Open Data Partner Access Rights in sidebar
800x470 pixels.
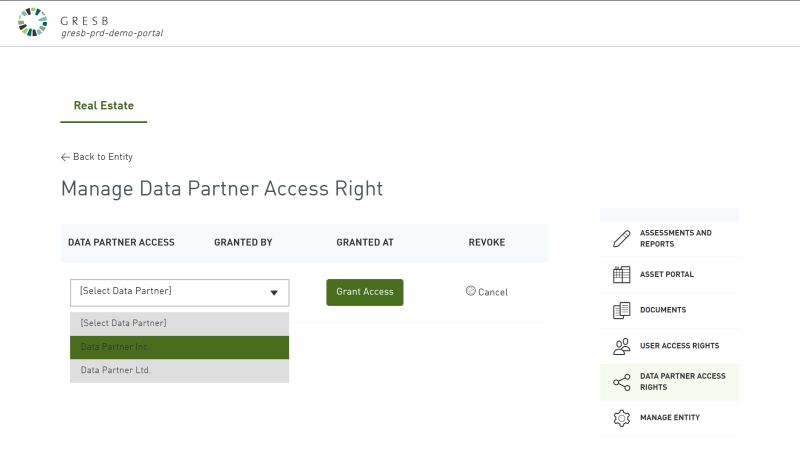(x=669, y=382)
